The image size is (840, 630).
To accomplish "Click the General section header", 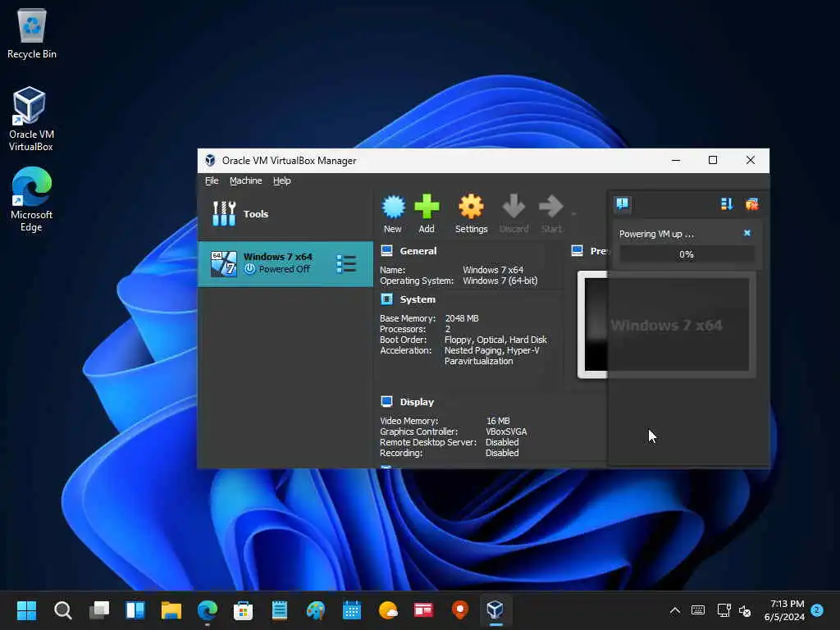I will [x=418, y=251].
